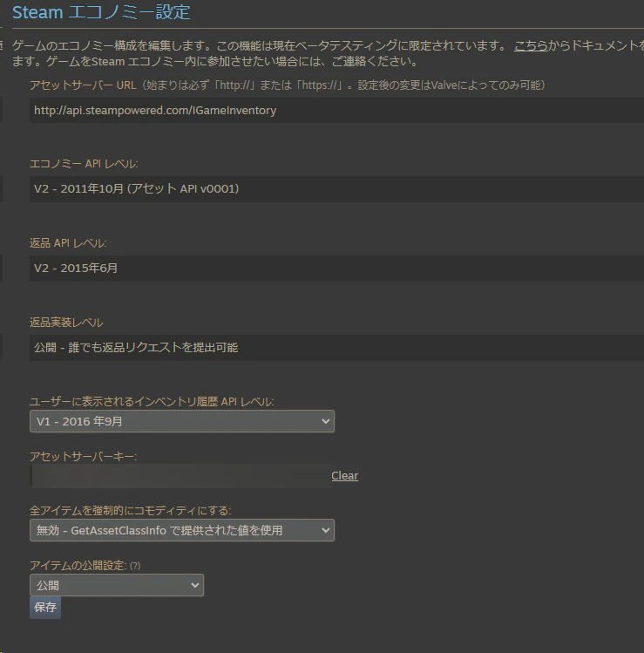Click the アセットサーバーキー label
This screenshot has width=644, height=653.
pos(84,457)
